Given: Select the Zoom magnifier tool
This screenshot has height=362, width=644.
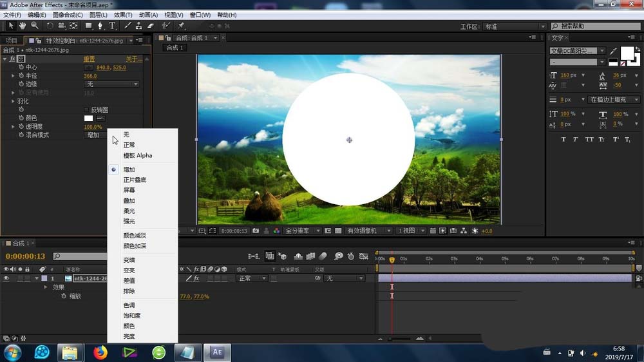Looking at the screenshot, I should 34,26.
